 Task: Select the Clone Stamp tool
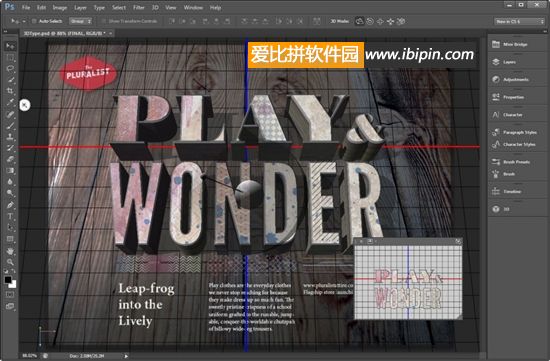[x=10, y=137]
